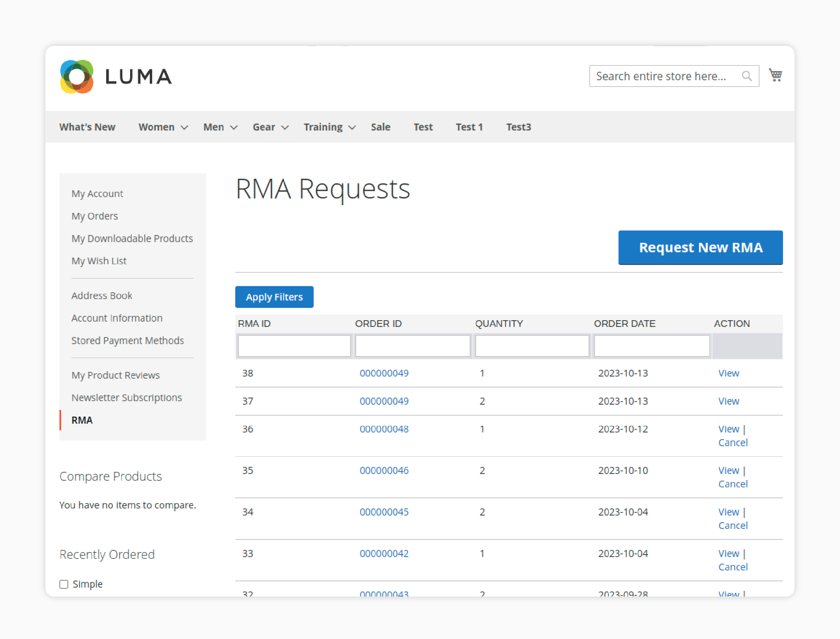Click date 2023-10-12 cell
This screenshot has height=639, width=840.
coord(623,429)
